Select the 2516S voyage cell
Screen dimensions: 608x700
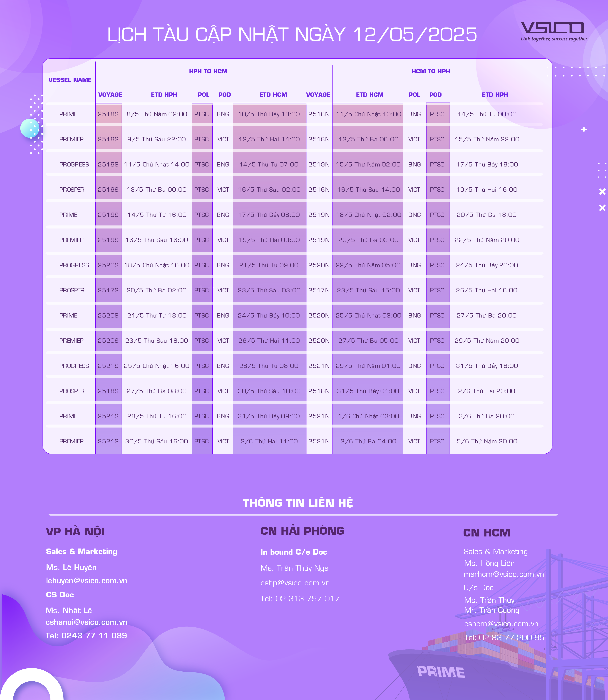click(x=108, y=190)
